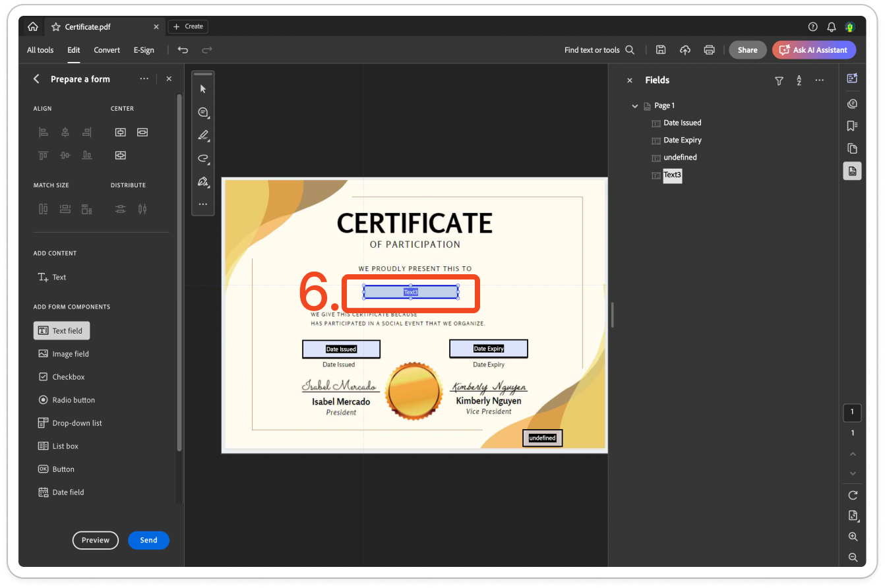Click the save icon in the toolbar
The width and height of the screenshot is (885, 588).
pyautogui.click(x=661, y=50)
